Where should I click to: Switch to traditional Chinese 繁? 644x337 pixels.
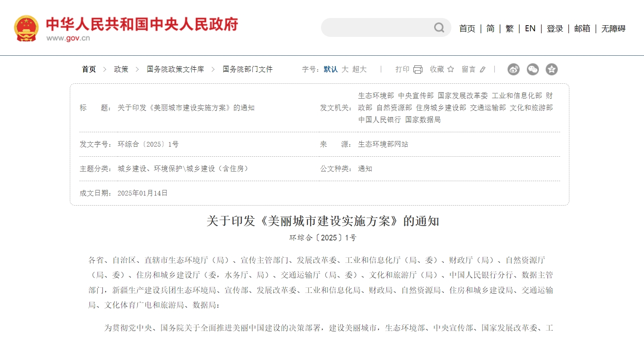pos(510,28)
